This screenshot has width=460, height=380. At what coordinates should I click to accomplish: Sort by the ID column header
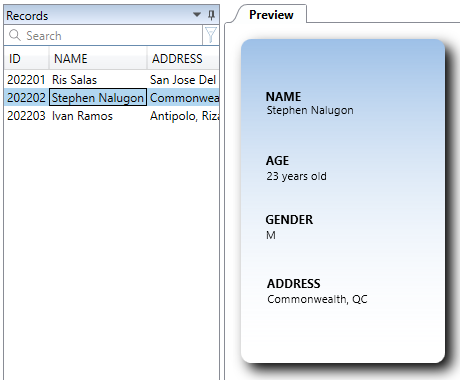click(x=27, y=59)
